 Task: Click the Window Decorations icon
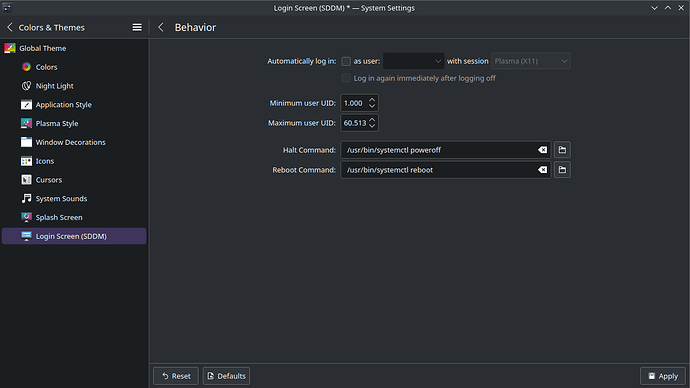26,142
